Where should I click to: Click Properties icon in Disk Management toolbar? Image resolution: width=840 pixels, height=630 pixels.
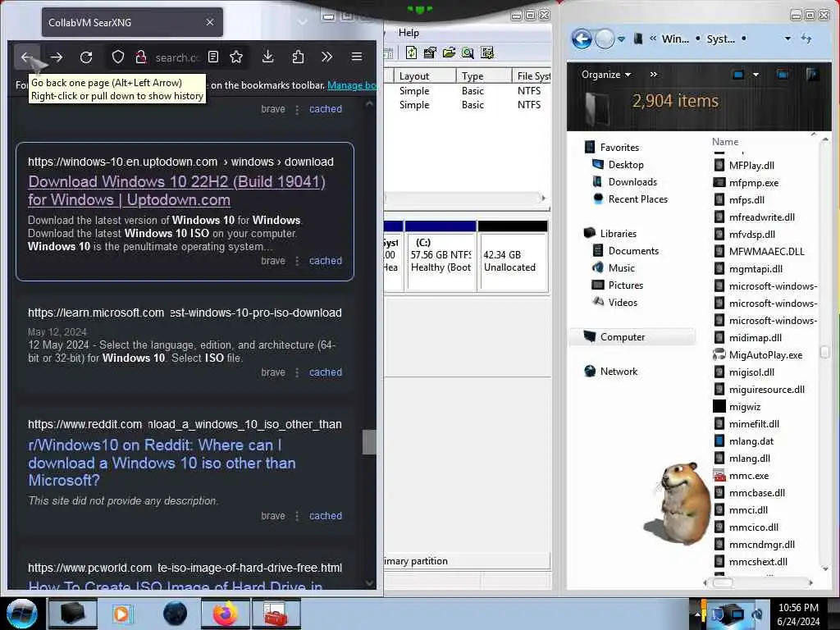430,52
